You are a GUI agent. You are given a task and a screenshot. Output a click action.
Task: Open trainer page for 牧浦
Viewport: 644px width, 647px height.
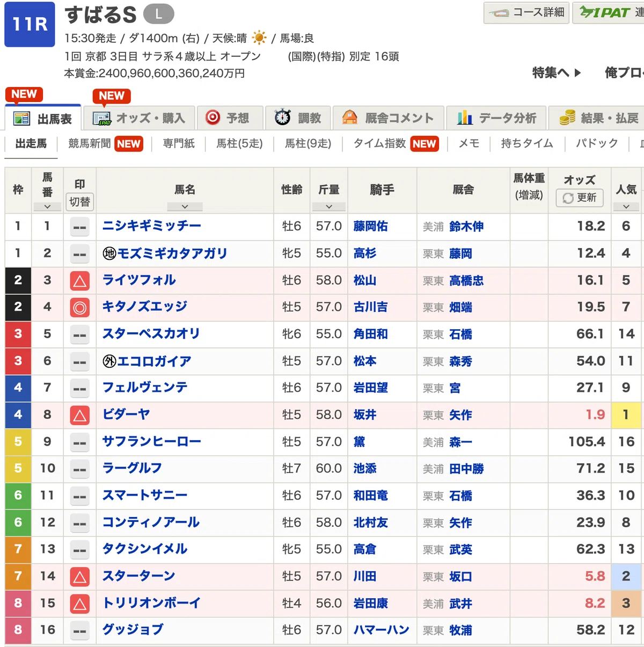[x=460, y=630]
